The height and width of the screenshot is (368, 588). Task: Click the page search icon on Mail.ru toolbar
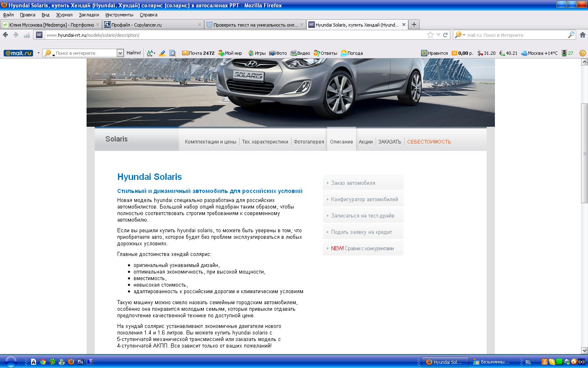click(x=172, y=53)
